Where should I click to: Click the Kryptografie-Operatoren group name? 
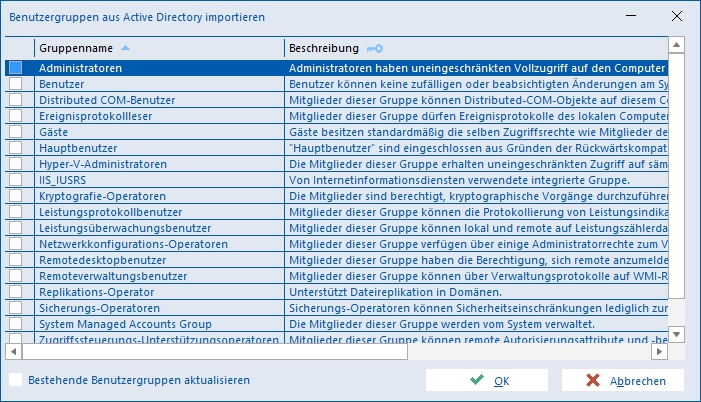click(102, 196)
